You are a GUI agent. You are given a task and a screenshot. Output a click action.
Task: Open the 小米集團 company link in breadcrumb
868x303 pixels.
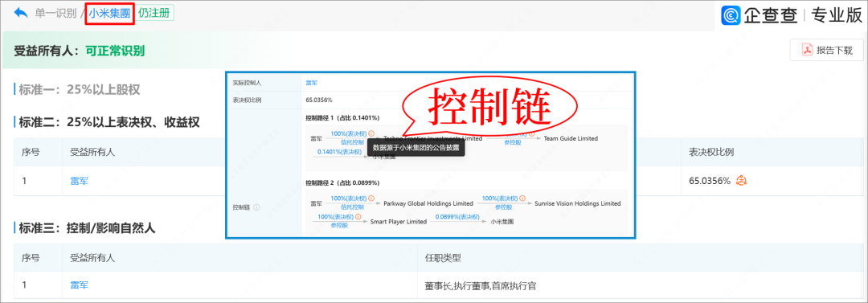pos(109,13)
